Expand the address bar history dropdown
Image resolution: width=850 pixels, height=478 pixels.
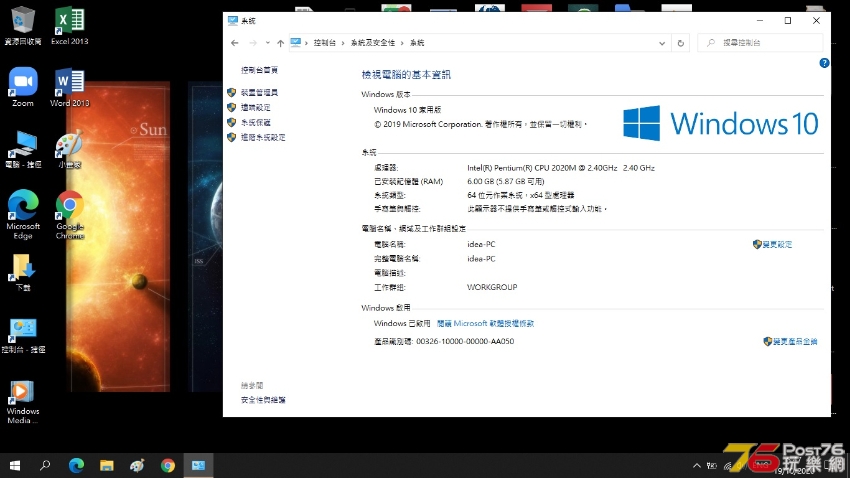(x=662, y=43)
